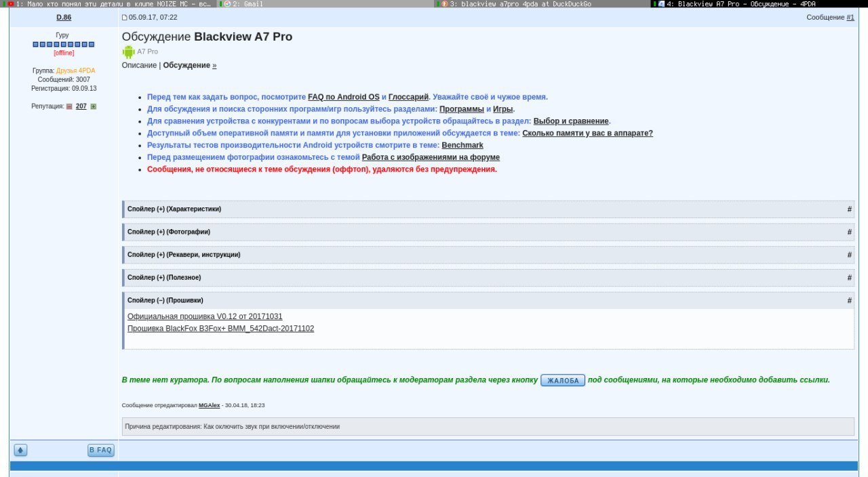
Task: Open Прошивка BlackFox B3Fox+ BMM_542Dact link
Action: 220,329
